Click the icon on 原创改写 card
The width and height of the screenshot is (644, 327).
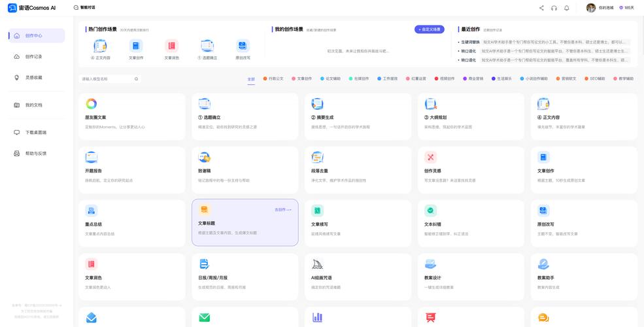(x=543, y=211)
